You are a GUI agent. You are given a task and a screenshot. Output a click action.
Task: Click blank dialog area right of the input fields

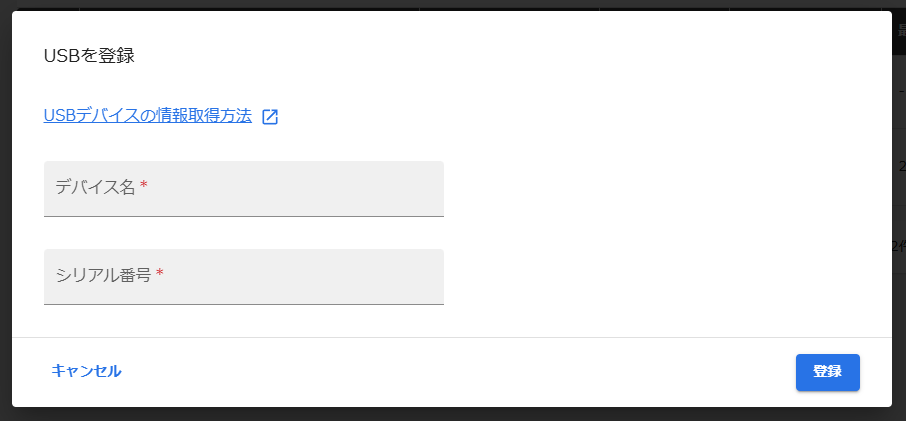click(664, 231)
